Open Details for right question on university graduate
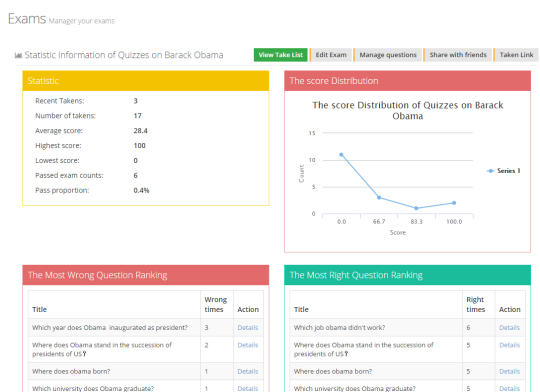 tap(509, 388)
